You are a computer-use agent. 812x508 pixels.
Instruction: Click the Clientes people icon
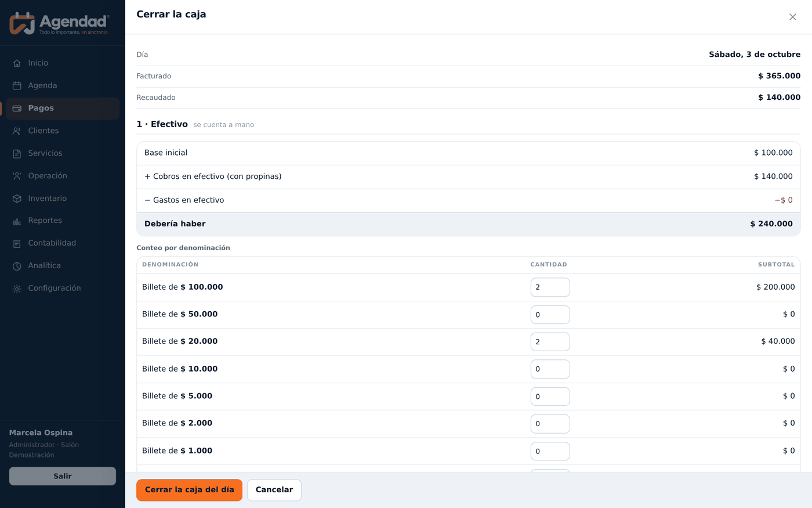pos(17,131)
